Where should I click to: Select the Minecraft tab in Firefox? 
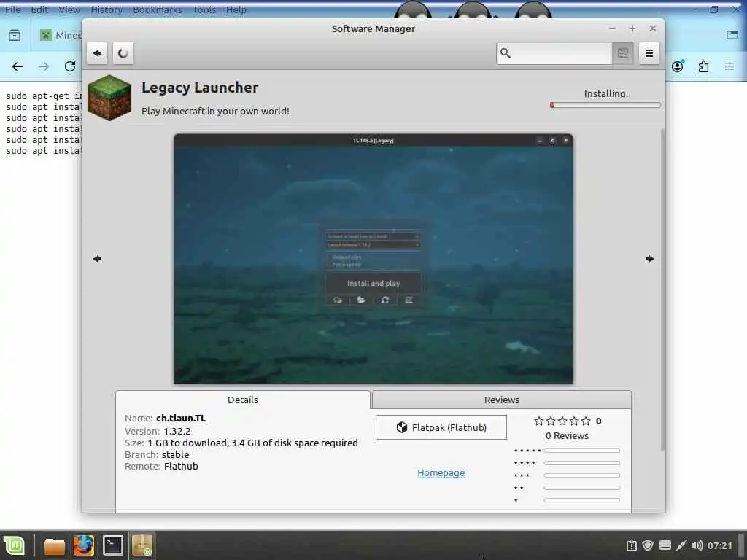pos(60,35)
